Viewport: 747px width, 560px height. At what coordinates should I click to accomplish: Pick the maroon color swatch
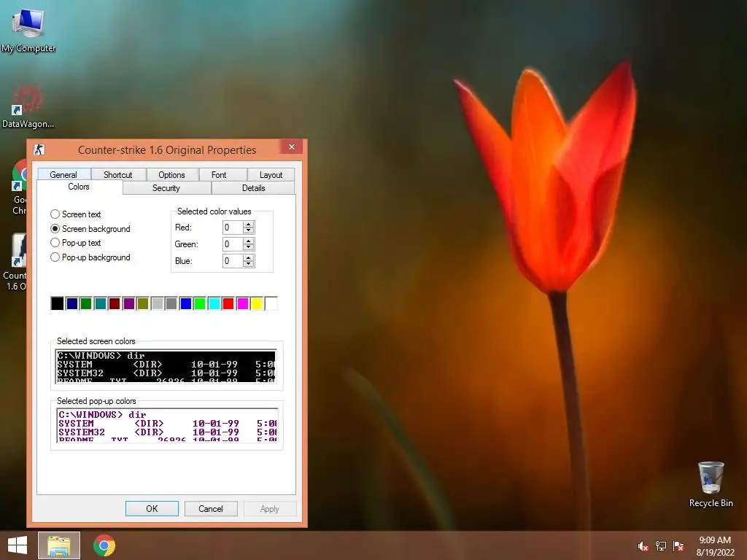click(115, 303)
